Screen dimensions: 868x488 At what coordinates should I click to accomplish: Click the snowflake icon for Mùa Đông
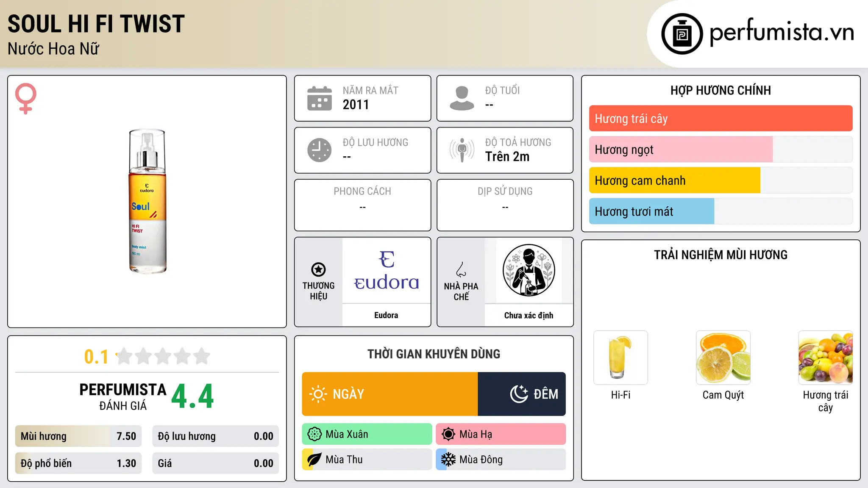448,460
